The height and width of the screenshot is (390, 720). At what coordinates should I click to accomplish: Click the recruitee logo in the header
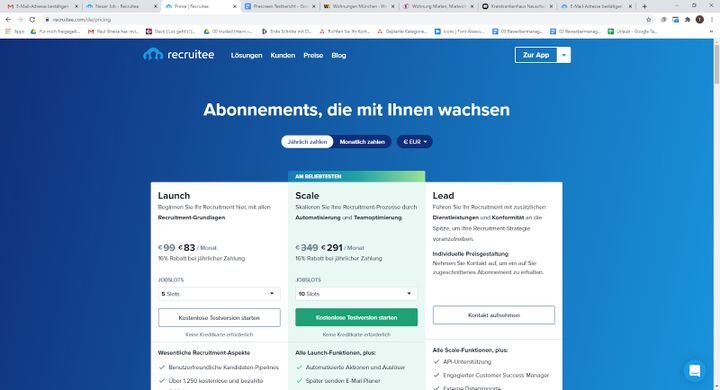(x=179, y=55)
